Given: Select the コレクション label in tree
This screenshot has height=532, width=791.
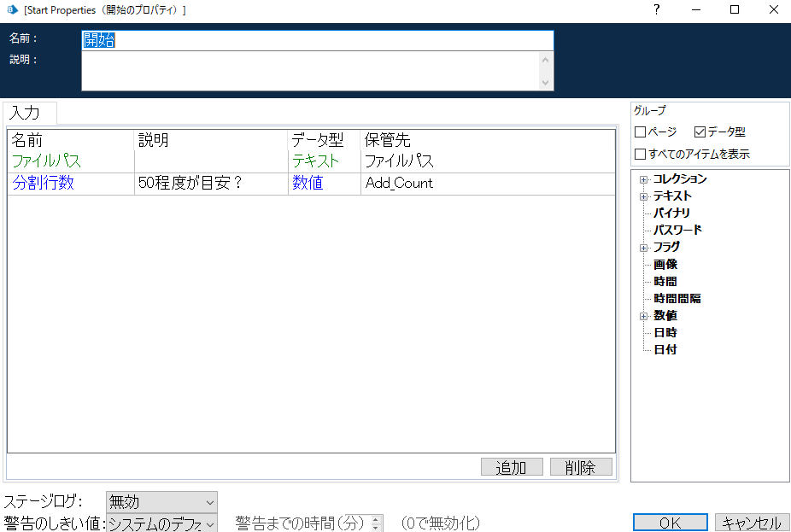Looking at the screenshot, I should click(x=680, y=178).
